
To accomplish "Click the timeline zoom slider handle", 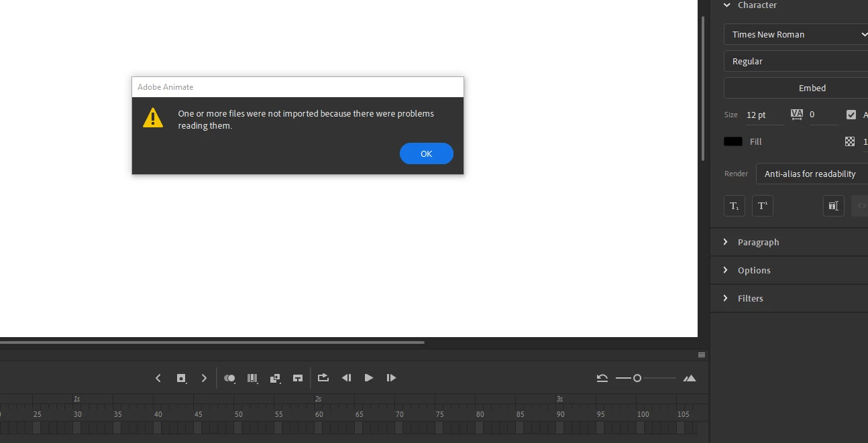I will 637,378.
